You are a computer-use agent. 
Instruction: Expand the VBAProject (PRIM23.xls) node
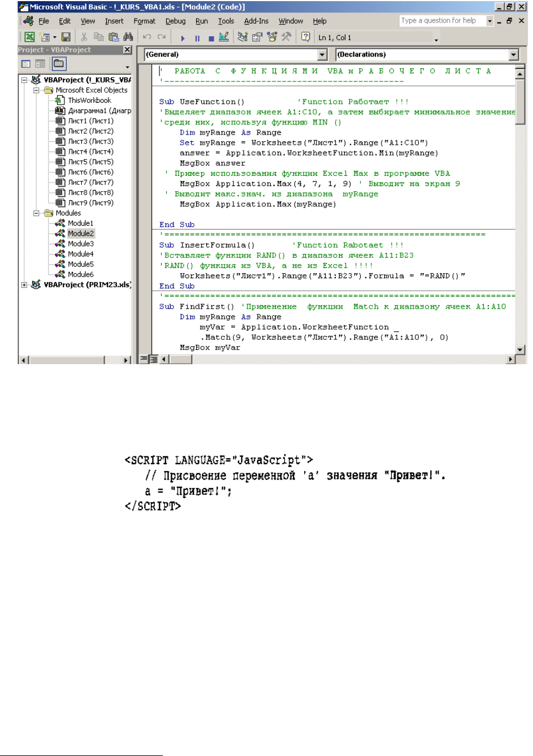coord(24,285)
